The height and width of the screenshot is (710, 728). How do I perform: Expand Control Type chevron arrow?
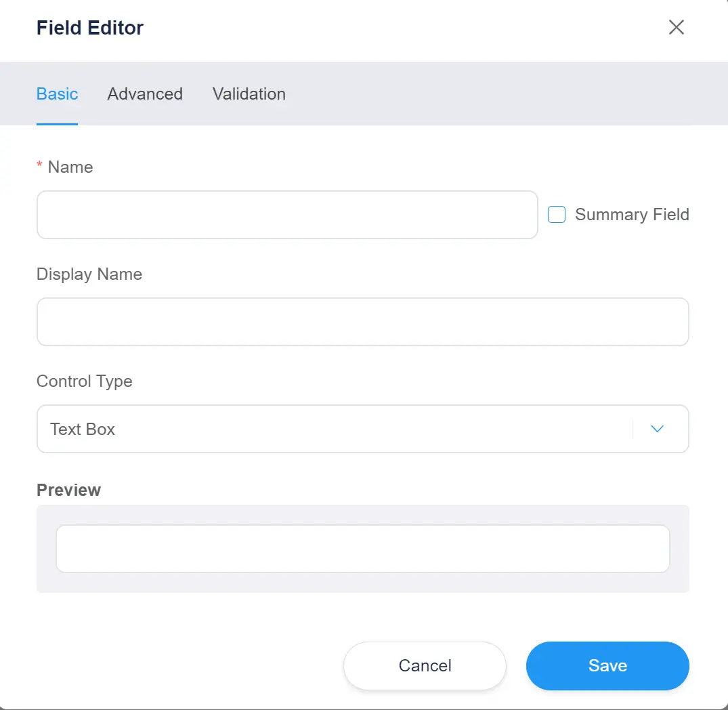point(657,429)
